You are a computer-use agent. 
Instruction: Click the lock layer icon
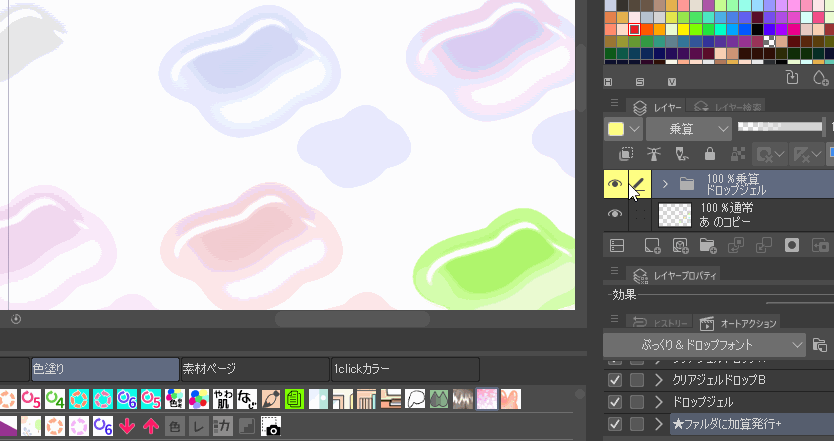click(709, 154)
